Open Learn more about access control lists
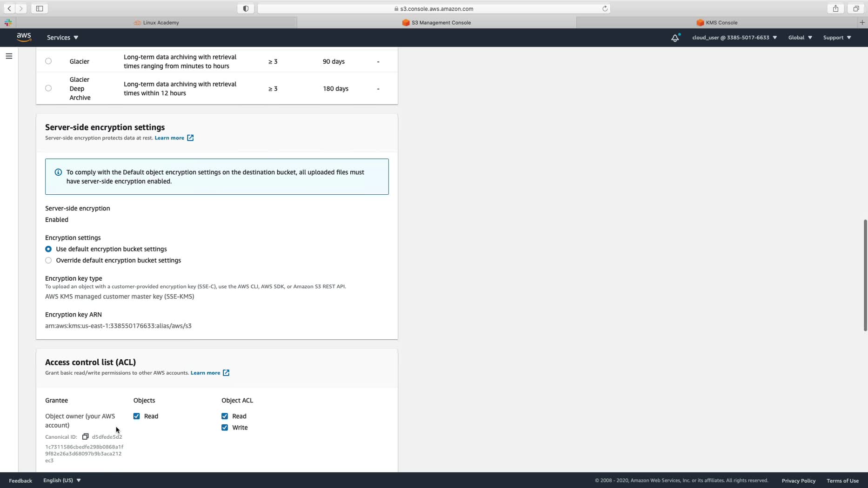 (x=205, y=373)
